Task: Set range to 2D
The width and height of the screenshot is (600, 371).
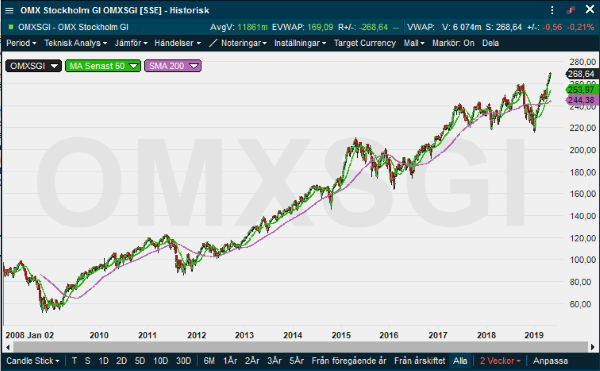Action: 121,361
